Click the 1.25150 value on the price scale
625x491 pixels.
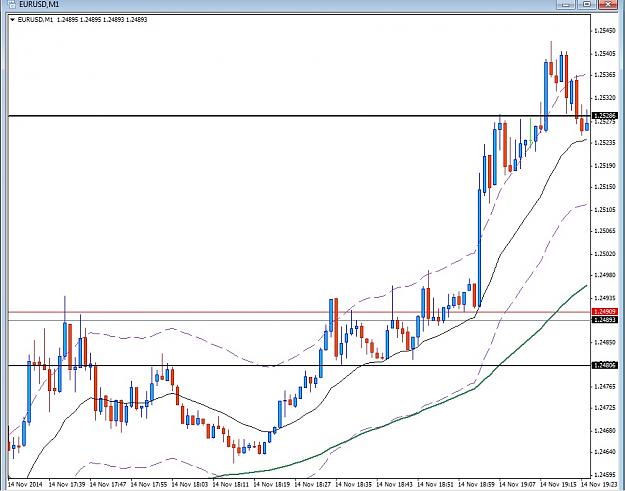(605, 186)
